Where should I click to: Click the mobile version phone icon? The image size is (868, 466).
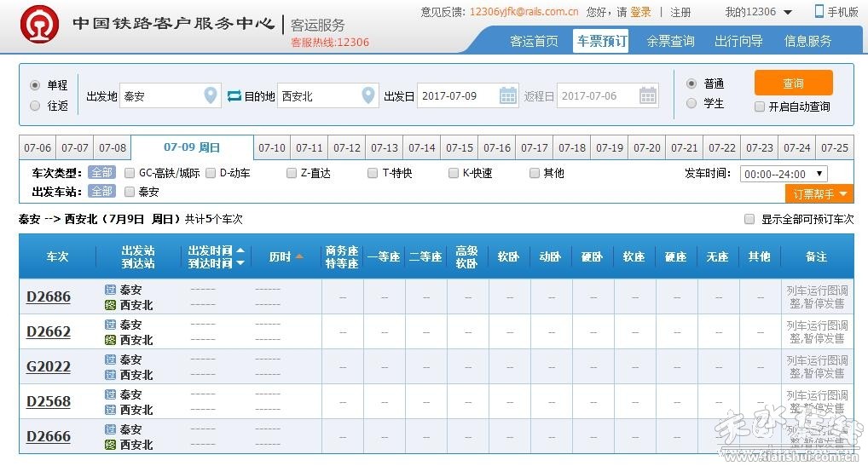(x=819, y=11)
